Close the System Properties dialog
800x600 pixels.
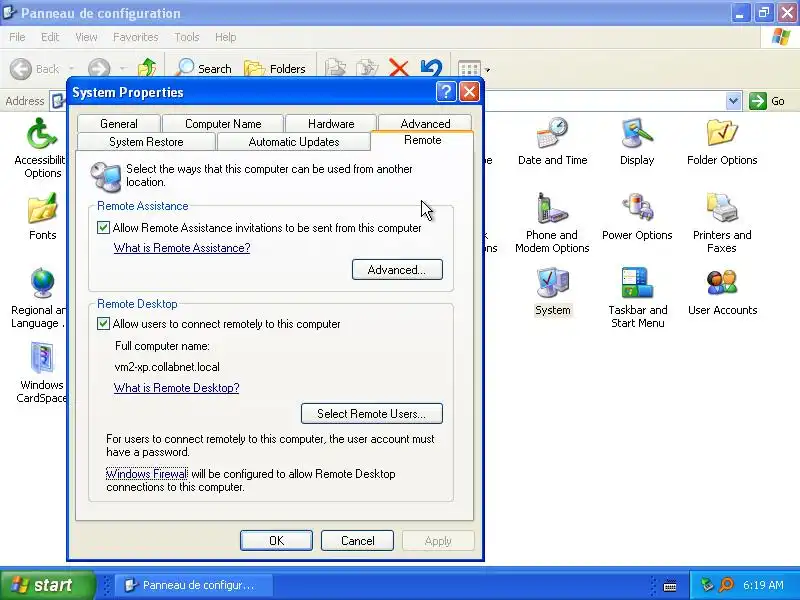pyautogui.click(x=469, y=92)
